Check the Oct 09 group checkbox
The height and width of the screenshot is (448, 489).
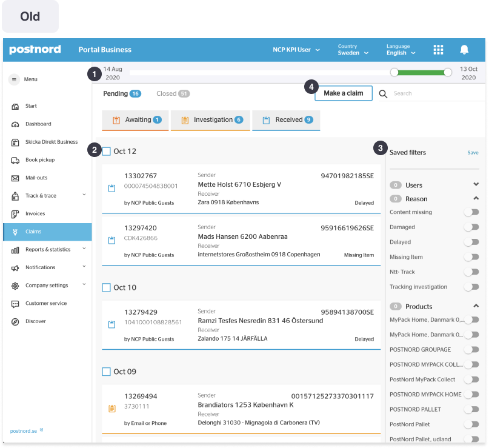pyautogui.click(x=107, y=372)
